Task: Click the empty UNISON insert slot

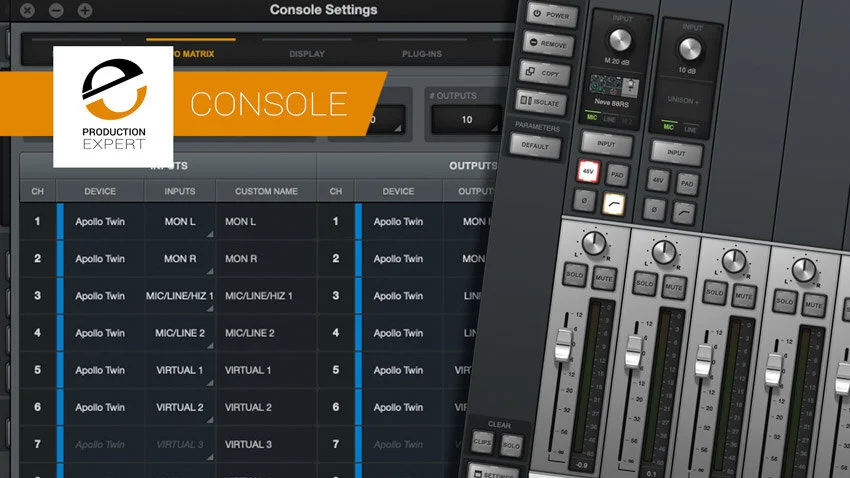Action: pyautogui.click(x=683, y=100)
